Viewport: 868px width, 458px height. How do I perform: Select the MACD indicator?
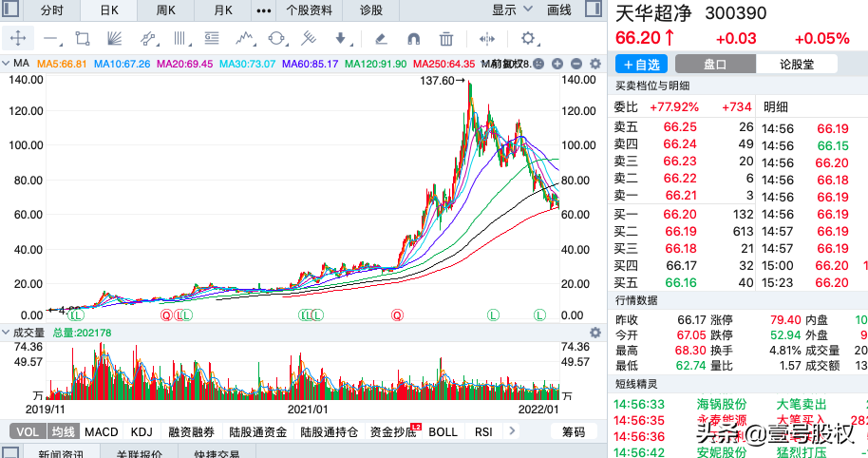(102, 432)
